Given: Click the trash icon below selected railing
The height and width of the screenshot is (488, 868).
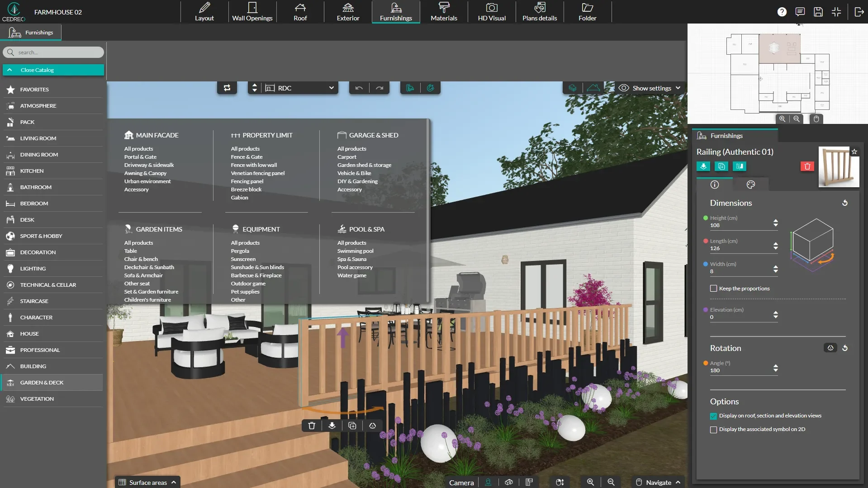Looking at the screenshot, I should pos(312,426).
